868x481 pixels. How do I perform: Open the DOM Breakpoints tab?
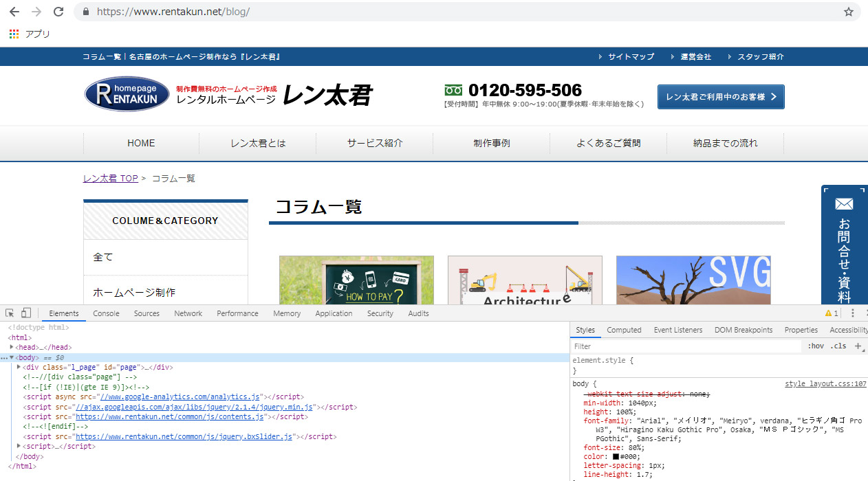click(x=744, y=330)
